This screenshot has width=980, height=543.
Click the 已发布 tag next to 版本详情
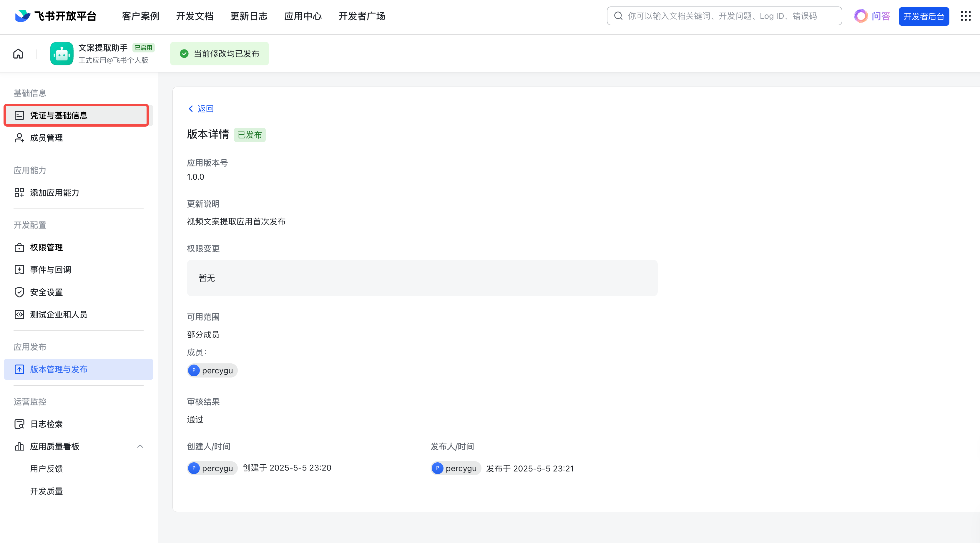[250, 135]
